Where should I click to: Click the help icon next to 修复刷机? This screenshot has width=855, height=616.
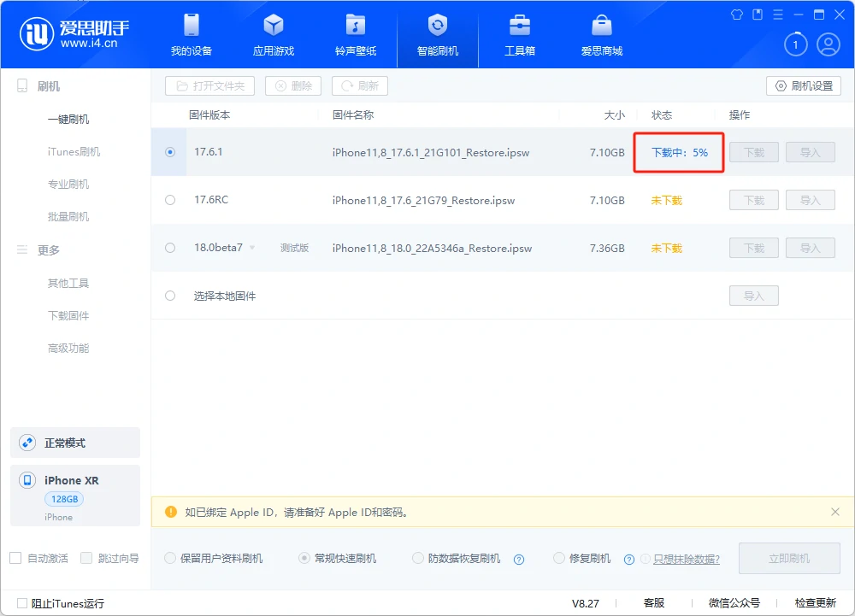(628, 560)
